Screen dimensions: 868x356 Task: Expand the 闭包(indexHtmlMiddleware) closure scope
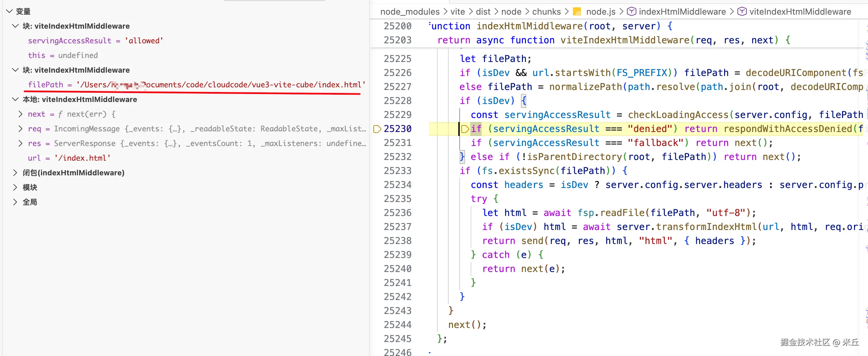[x=15, y=173]
